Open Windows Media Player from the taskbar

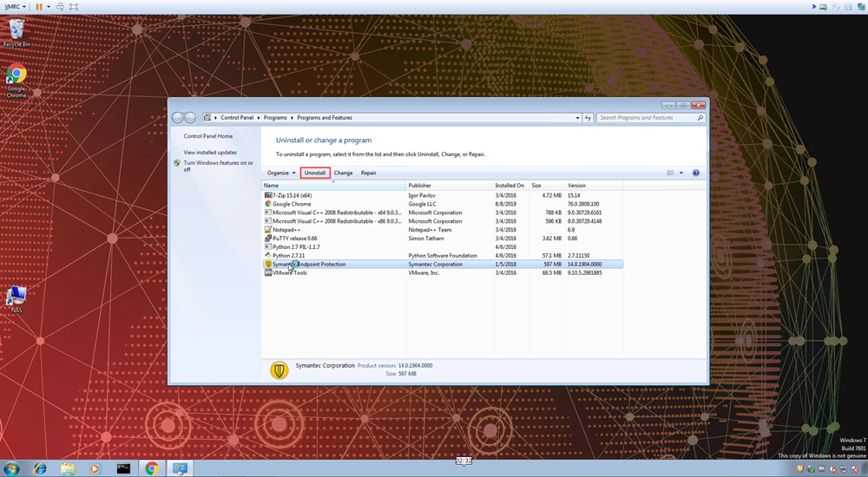[95, 468]
